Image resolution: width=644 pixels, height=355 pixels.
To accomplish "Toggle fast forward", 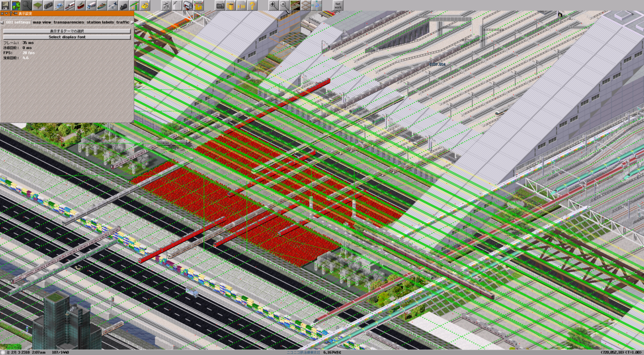I will pyautogui.click(x=241, y=5).
